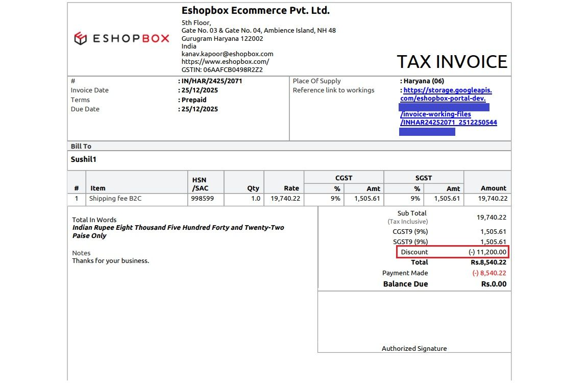Open the https://www.eshopbox.com/ website URL
Screen dimensions: 588x383
[x=225, y=62]
